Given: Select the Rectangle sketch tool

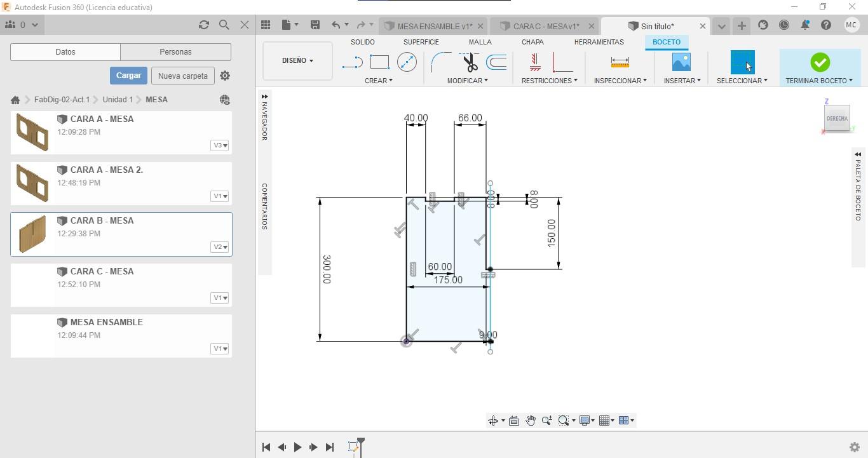Looking at the screenshot, I should coord(379,62).
